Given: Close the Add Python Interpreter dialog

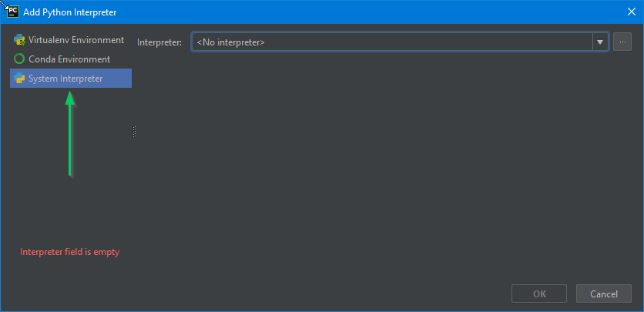Looking at the screenshot, I should (631, 12).
